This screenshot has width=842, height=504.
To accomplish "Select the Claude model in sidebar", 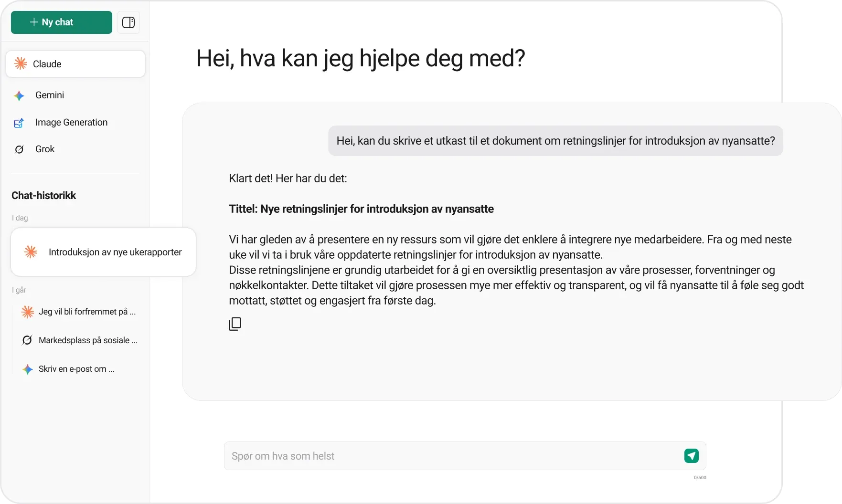I will 75,64.
